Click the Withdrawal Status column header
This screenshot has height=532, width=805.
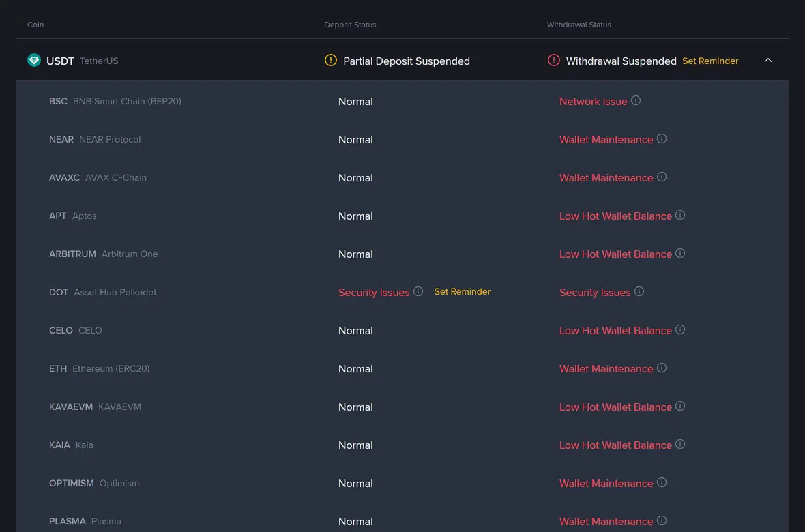[579, 25]
